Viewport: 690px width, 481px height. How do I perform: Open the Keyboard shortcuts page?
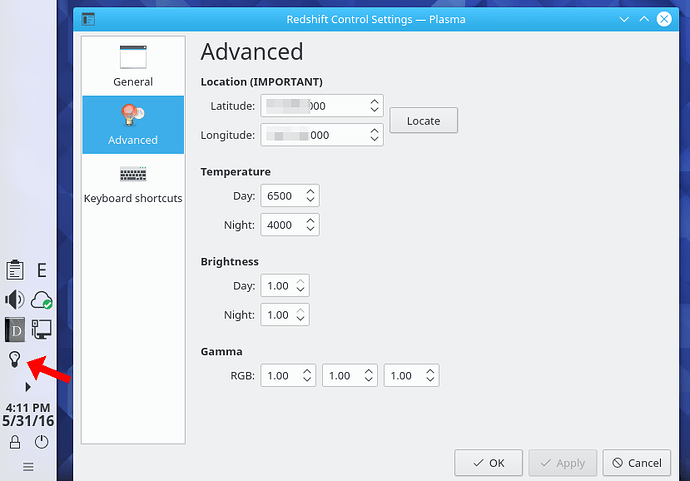click(x=133, y=184)
